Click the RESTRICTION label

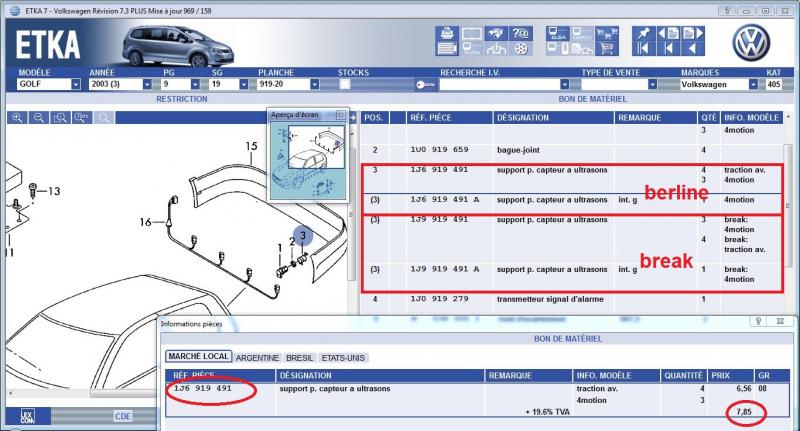[182, 99]
